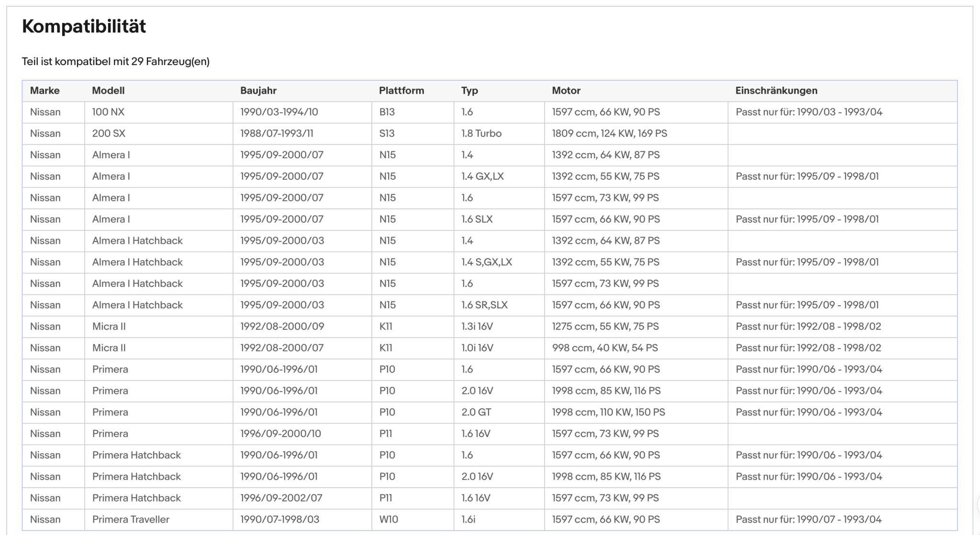Click the "Primera Traveller" model cell
The image size is (980, 535).
coord(131,519)
